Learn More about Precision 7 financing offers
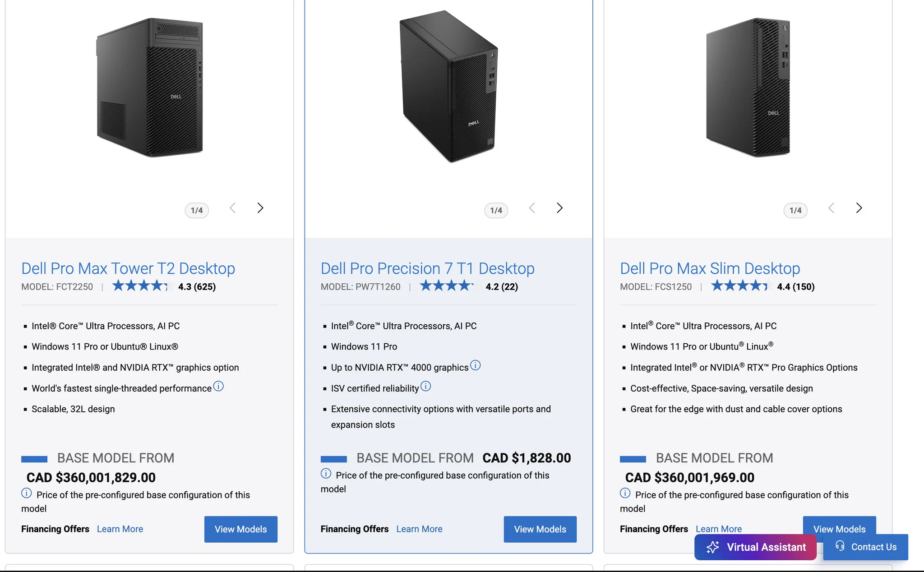 419,529
